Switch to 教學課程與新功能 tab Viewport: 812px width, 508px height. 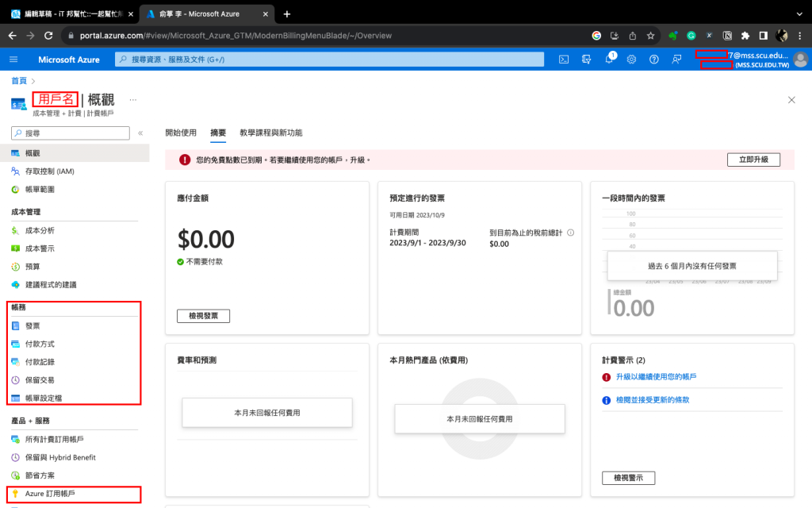[271, 133]
